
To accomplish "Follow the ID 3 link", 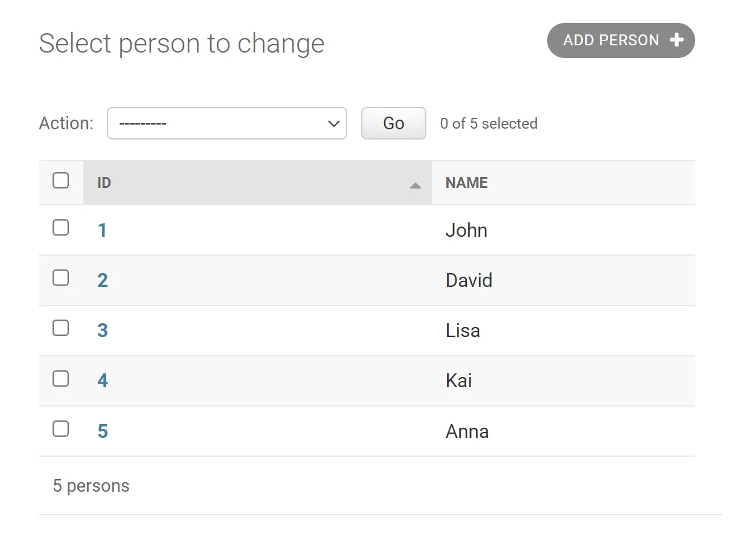I will pos(103,330).
